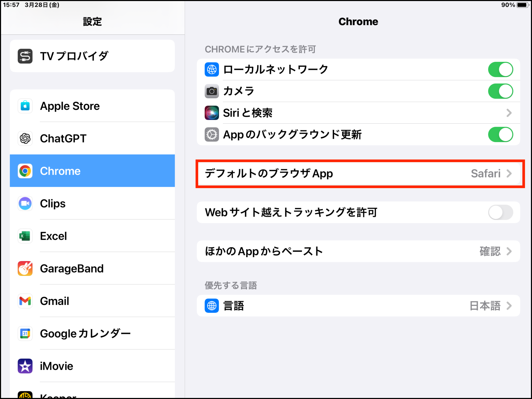
Task: Open the 確認 paste setting chevron
Action: pos(509,251)
